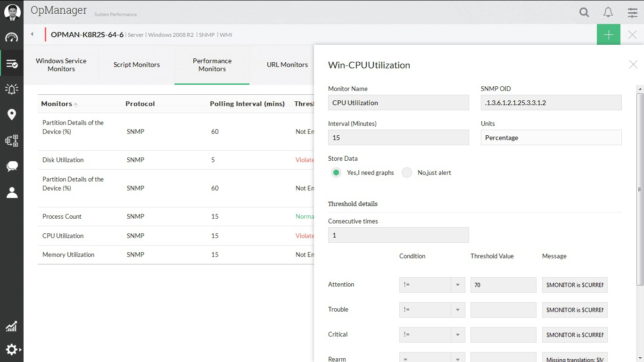Viewport: 644px width, 362px height.
Task: Select 'Yes, I need graphs' radio option
Action: tap(336, 173)
